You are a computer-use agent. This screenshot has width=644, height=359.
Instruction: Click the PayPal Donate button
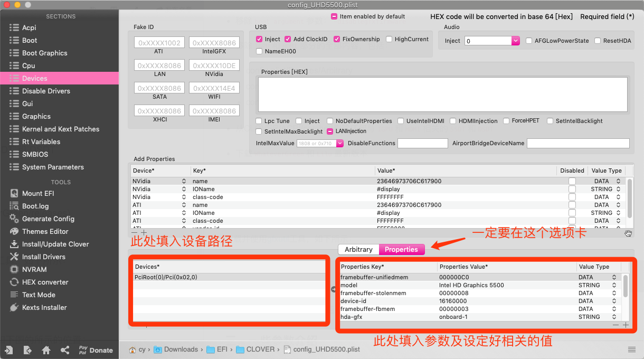96,350
